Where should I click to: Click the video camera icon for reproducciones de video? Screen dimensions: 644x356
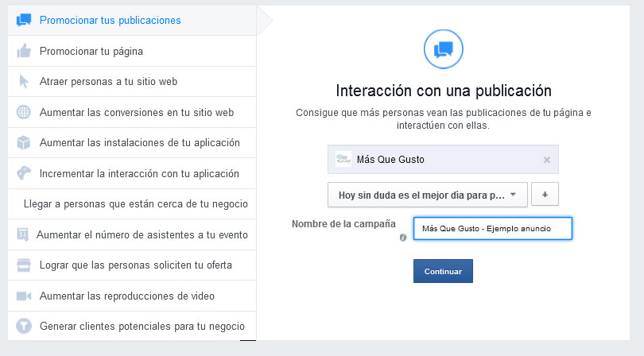(24, 296)
